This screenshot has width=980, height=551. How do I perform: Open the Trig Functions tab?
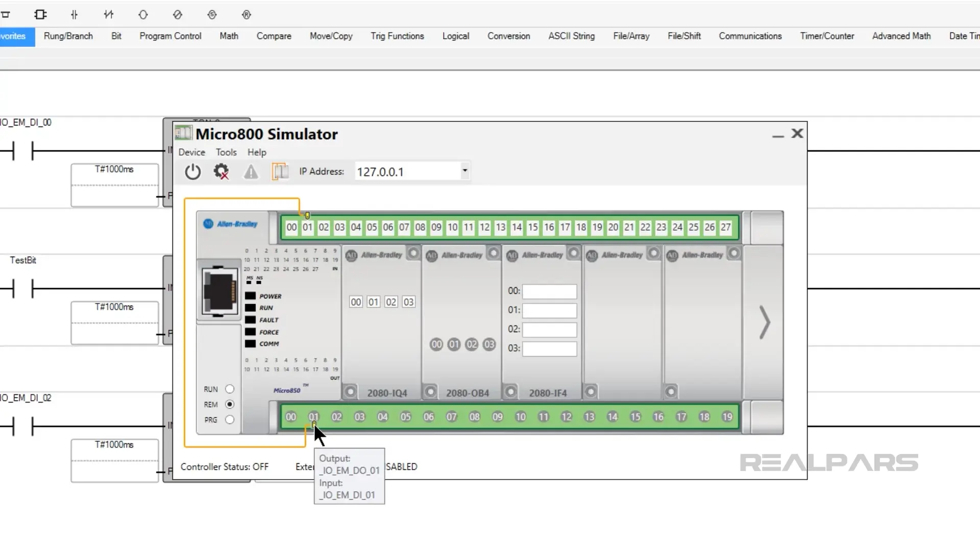(x=398, y=36)
